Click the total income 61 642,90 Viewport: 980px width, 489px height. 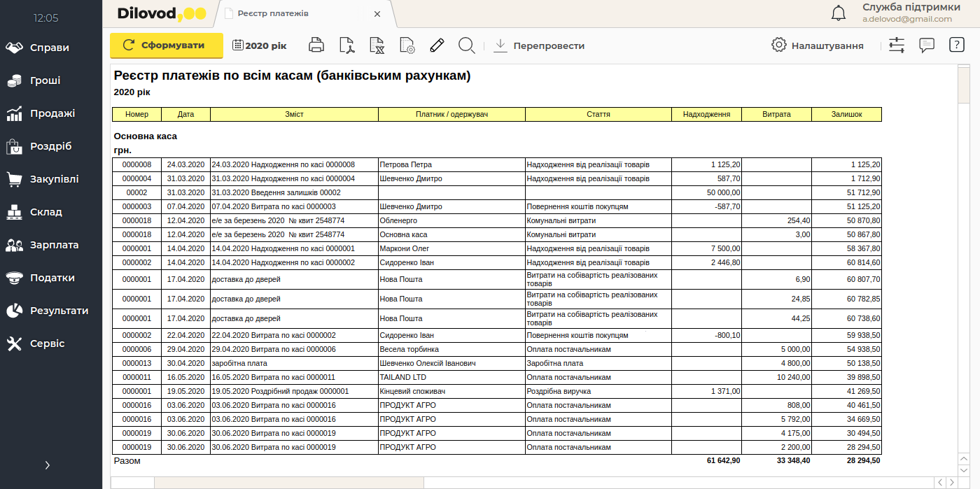tap(723, 460)
